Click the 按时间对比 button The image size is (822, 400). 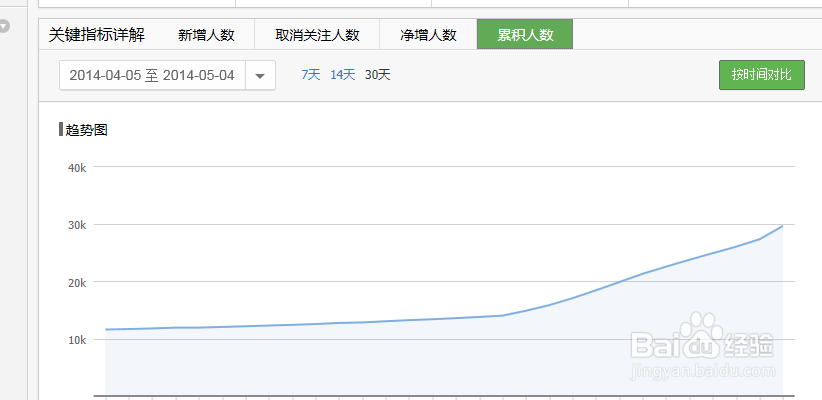click(762, 75)
